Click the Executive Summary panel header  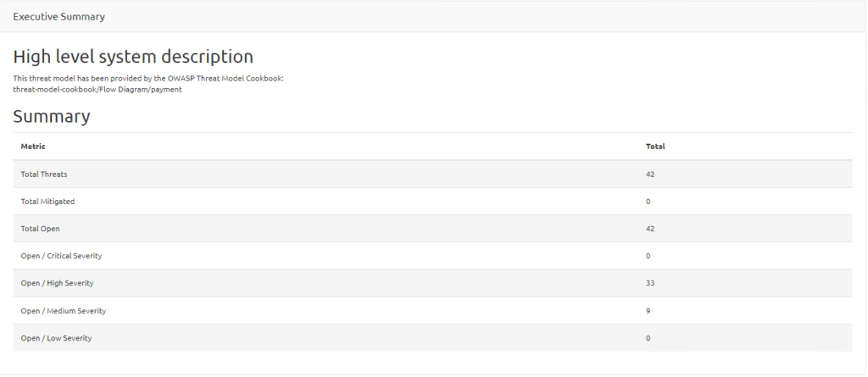(x=58, y=17)
